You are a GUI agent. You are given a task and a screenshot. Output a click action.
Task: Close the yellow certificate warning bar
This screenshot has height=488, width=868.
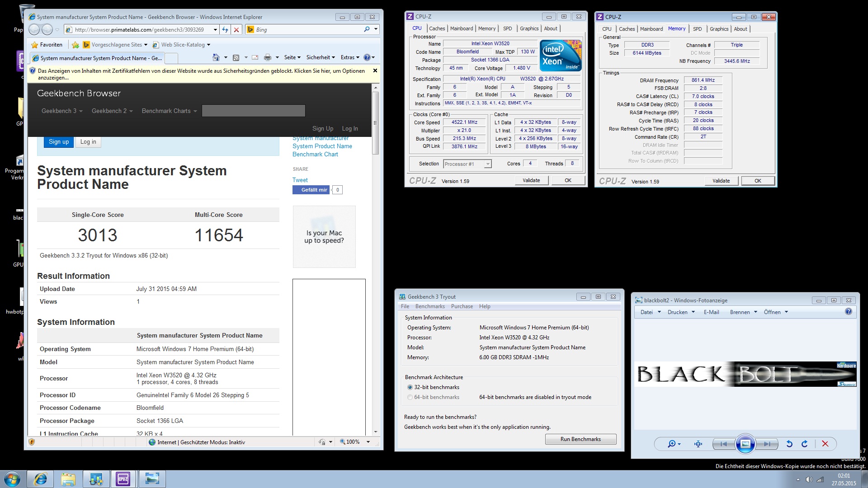(x=375, y=70)
